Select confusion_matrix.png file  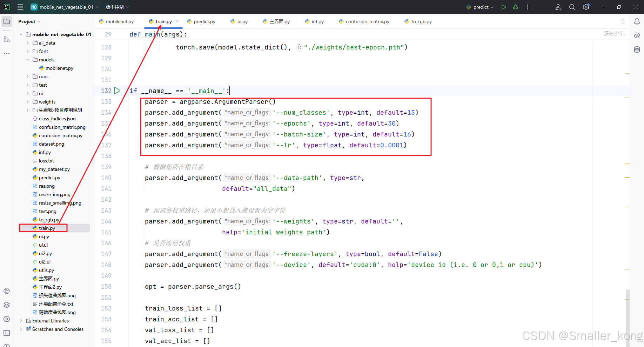(x=62, y=127)
